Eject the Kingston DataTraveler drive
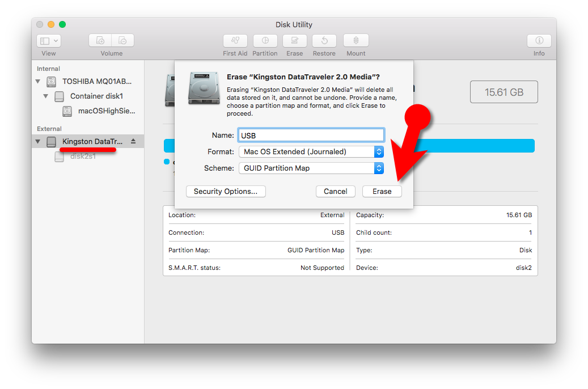This screenshot has height=389, width=588. click(133, 141)
